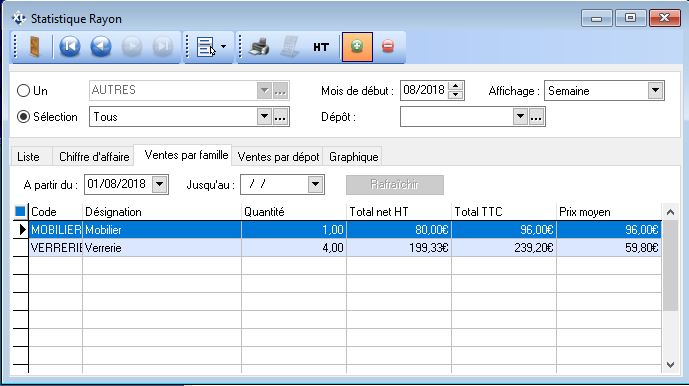Select the MOBILIER code cell
The width and height of the screenshot is (689, 386).
[55, 229]
